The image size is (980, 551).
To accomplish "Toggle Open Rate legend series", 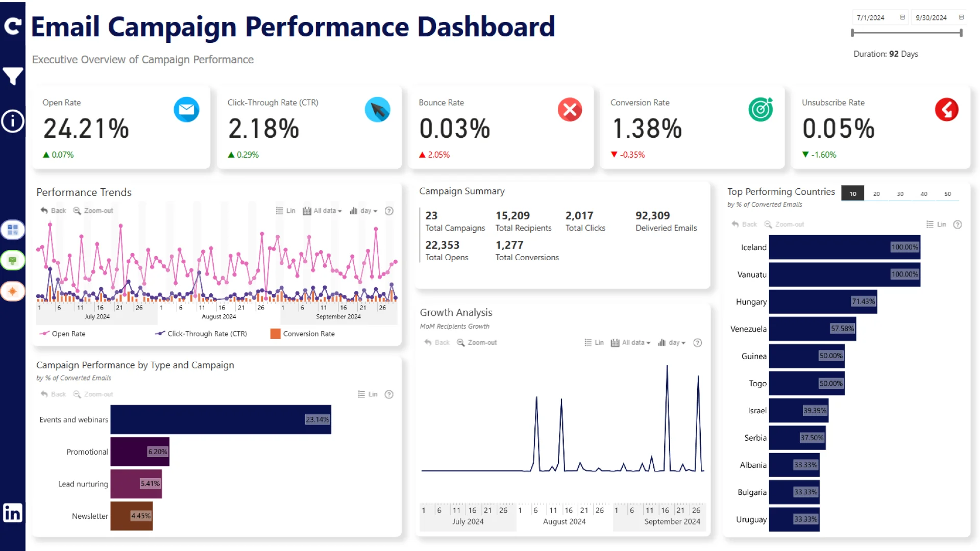I will point(62,334).
